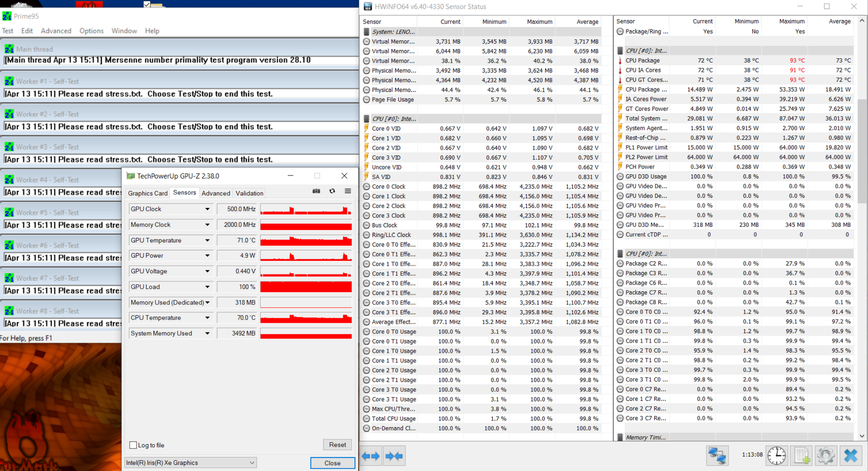
Task: Click the Worker #2 window icon
Action: pyautogui.click(x=9, y=114)
